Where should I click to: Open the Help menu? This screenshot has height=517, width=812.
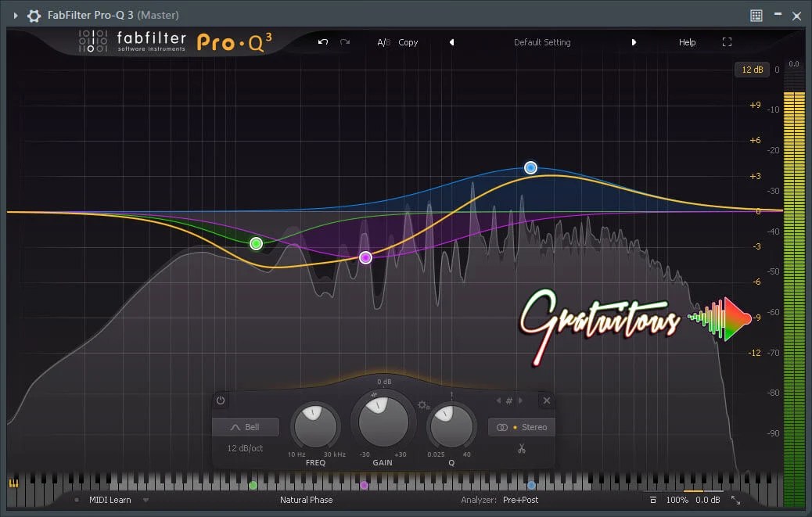pos(687,42)
